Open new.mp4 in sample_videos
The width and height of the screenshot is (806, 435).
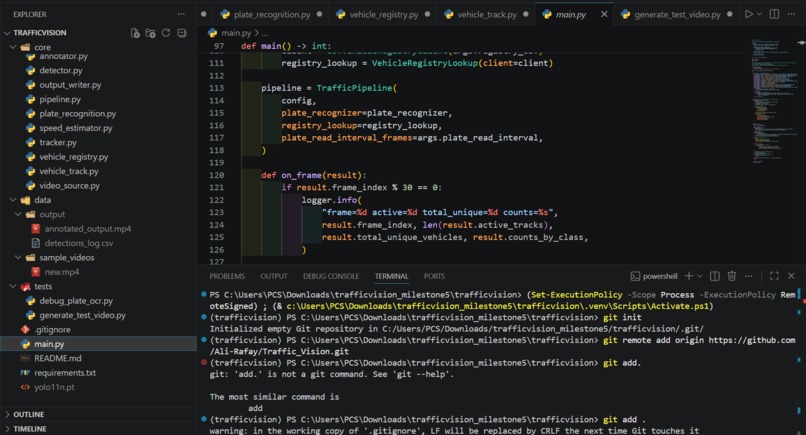[x=62, y=272]
